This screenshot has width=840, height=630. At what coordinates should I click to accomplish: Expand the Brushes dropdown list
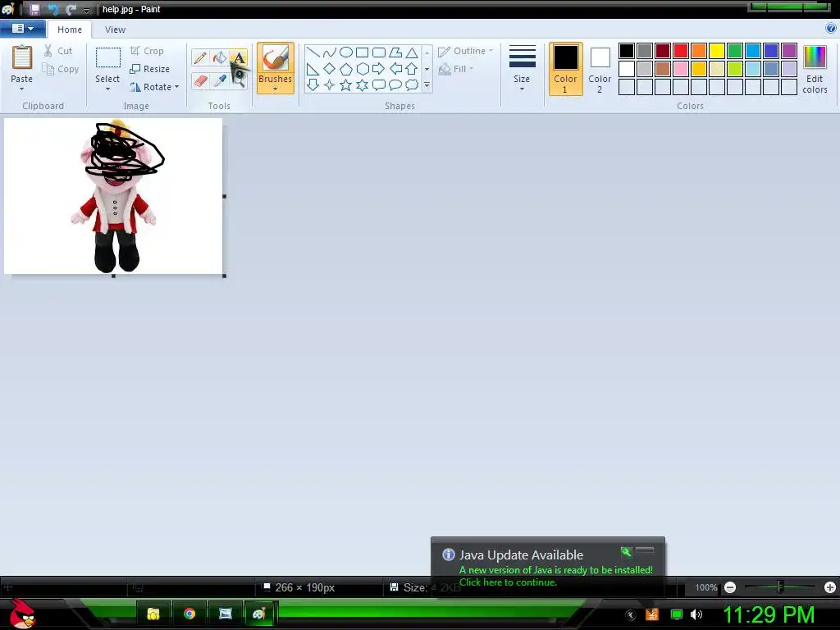(x=276, y=89)
